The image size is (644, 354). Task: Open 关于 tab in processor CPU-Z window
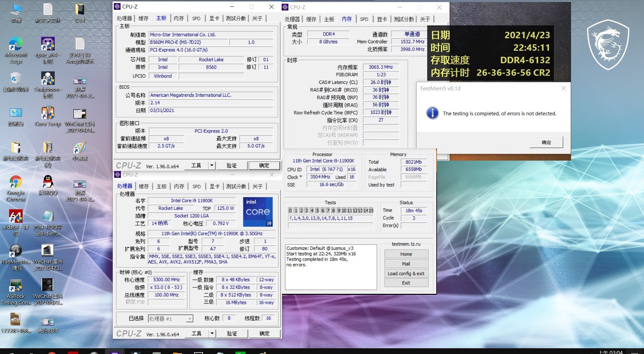257,186
